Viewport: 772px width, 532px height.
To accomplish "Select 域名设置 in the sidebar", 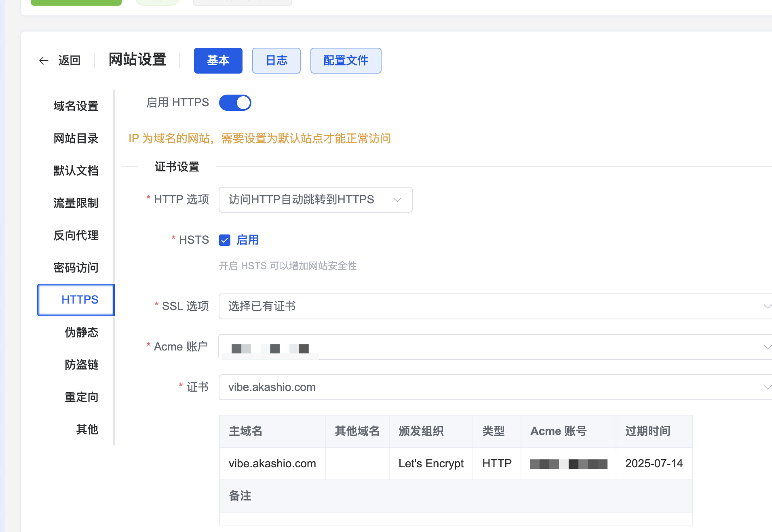I will pos(76,106).
